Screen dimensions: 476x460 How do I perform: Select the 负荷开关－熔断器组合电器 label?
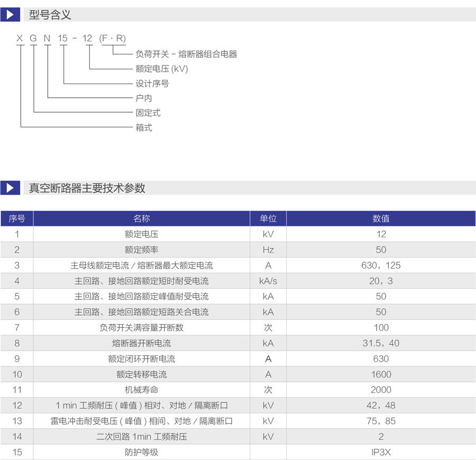click(x=186, y=54)
